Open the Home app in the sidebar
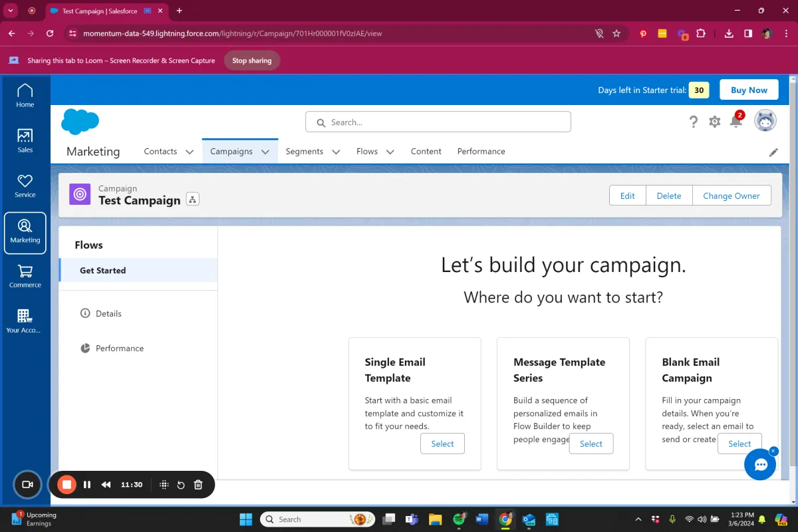The image size is (798, 532). [x=25, y=96]
